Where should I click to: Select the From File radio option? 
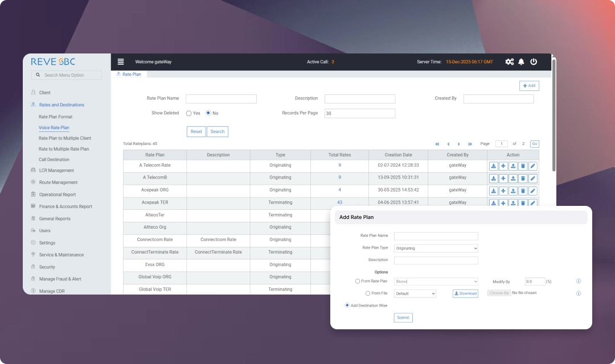368,293
